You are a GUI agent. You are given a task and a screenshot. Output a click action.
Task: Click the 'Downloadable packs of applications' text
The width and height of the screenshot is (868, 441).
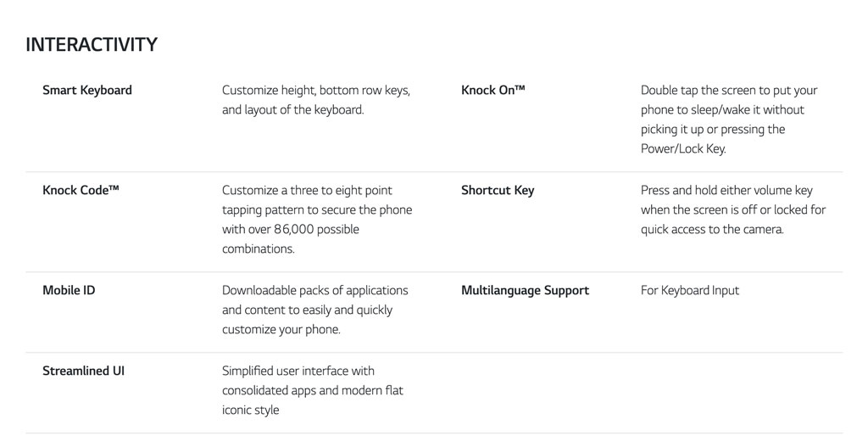point(314,290)
